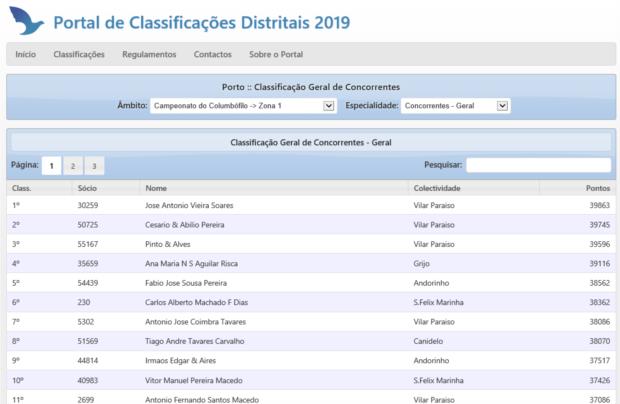Screen dimensions: 620x404
Task: Sort by Pontos column header
Action: (597, 188)
